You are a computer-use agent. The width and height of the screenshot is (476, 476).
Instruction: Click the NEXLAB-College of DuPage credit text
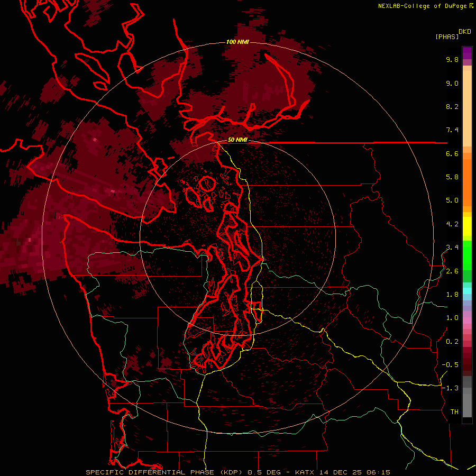pos(422,6)
